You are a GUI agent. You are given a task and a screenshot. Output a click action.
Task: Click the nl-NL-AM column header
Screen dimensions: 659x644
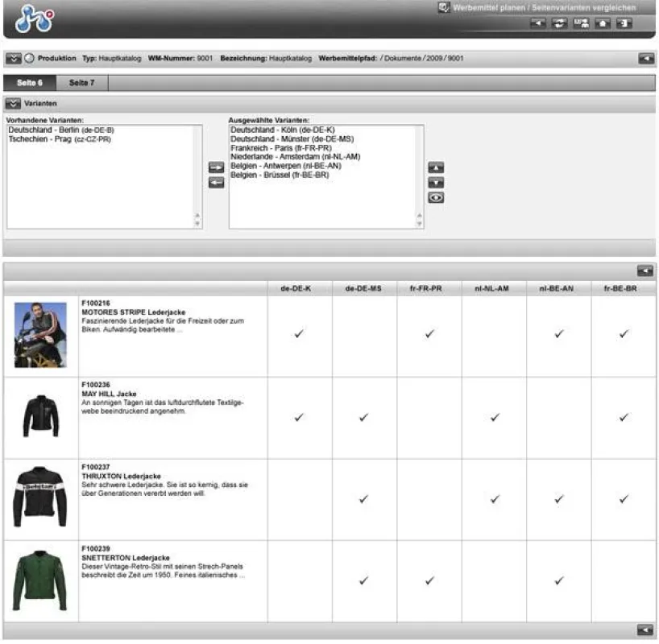click(x=491, y=289)
